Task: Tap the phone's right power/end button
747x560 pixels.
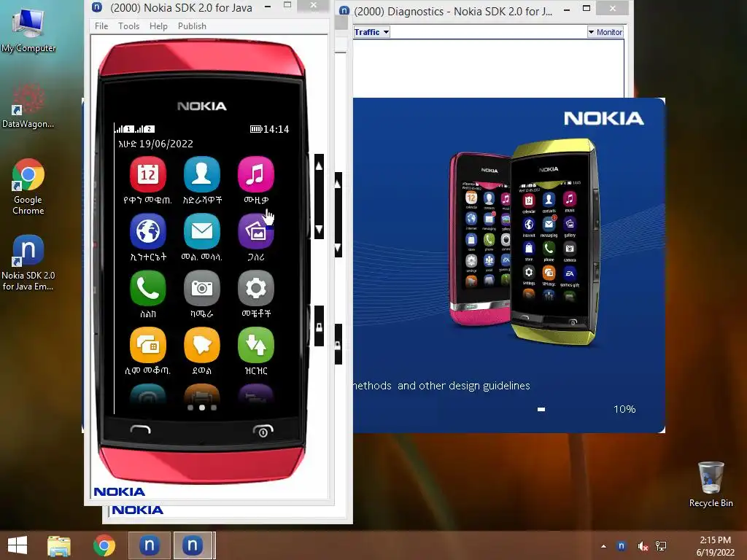Action: pos(263,430)
